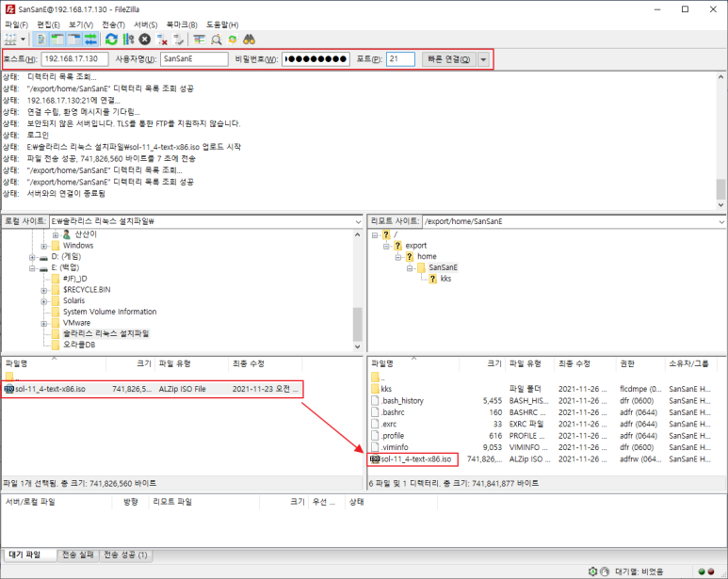
Task: Cancel the current operation
Action: [145, 40]
